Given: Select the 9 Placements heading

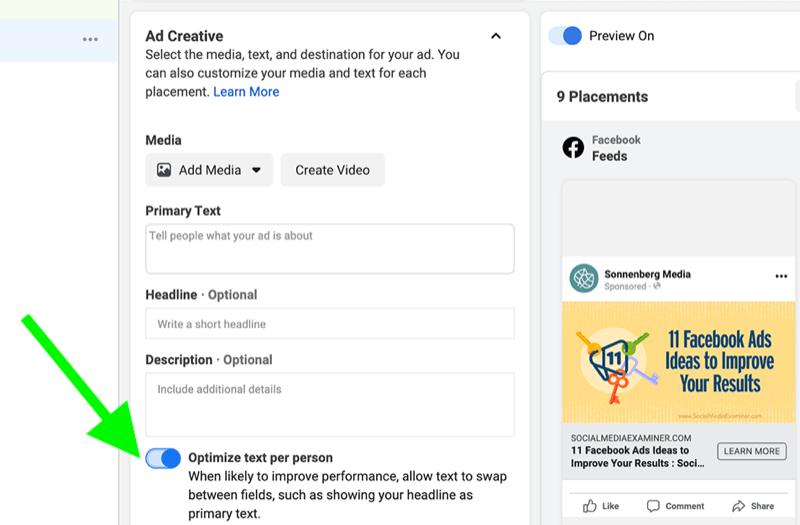Looking at the screenshot, I should pyautogui.click(x=602, y=96).
